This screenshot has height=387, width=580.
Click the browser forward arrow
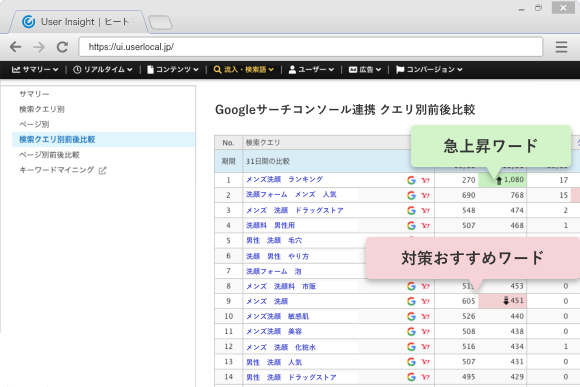tap(39, 47)
